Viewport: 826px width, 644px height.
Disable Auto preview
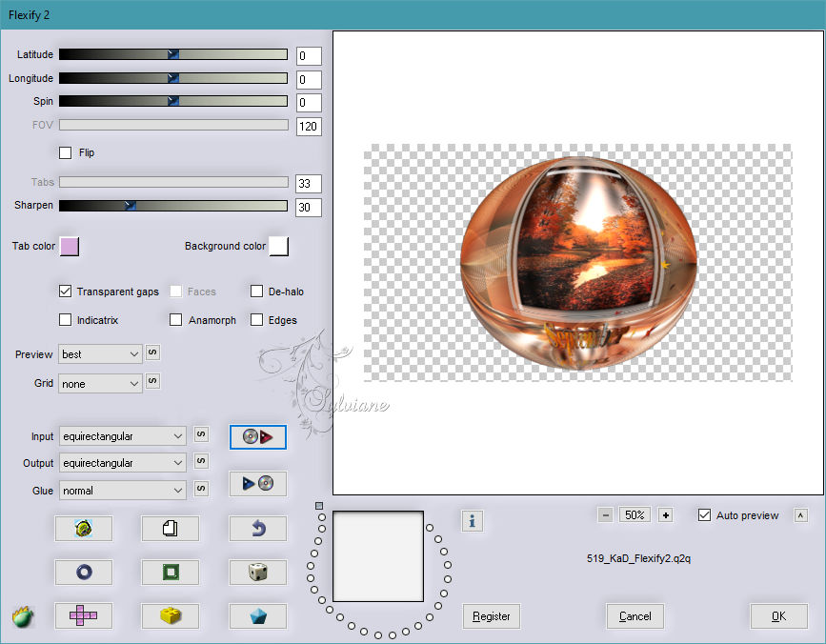coord(704,515)
